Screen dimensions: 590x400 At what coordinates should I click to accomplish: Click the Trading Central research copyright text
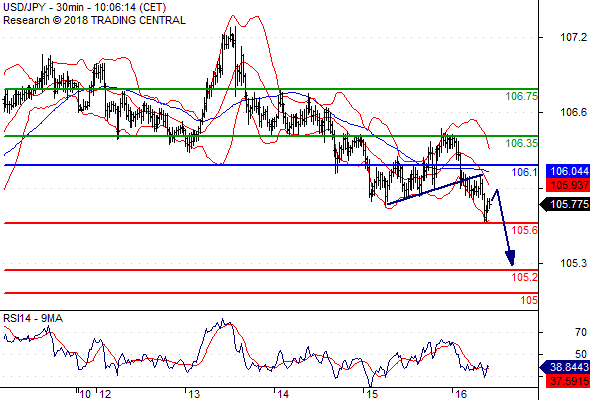pyautogui.click(x=94, y=20)
